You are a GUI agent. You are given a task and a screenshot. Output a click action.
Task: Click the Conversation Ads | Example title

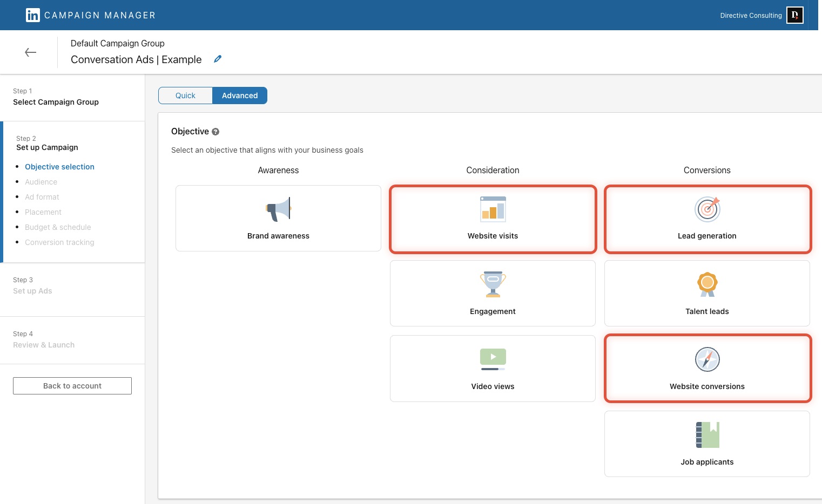click(136, 60)
